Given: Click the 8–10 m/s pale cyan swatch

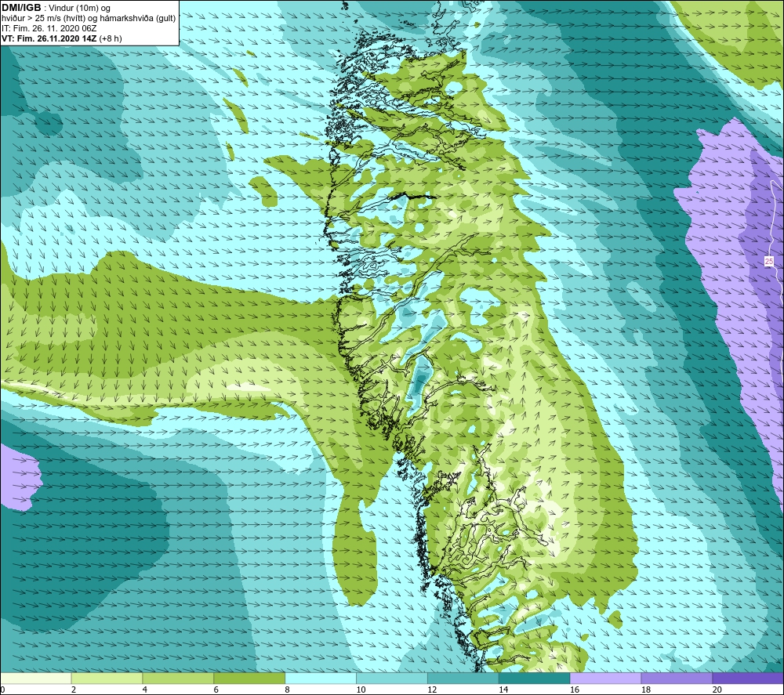Looking at the screenshot, I should 321,678.
